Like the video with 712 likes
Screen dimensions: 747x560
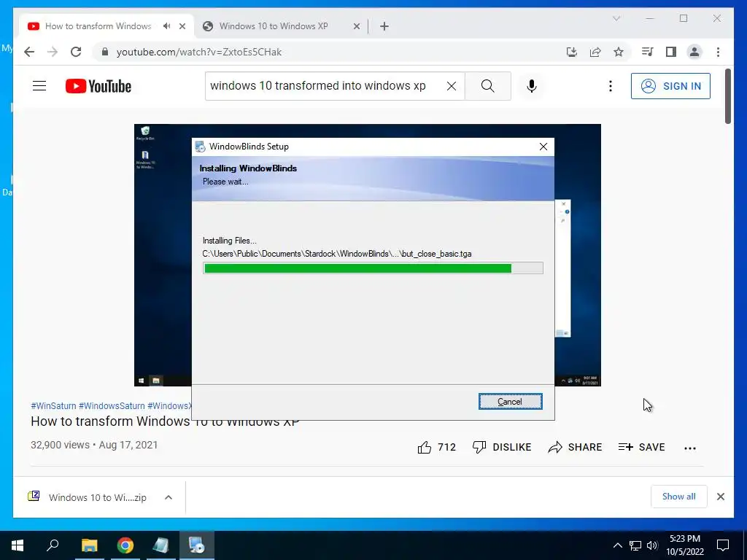[x=436, y=447]
